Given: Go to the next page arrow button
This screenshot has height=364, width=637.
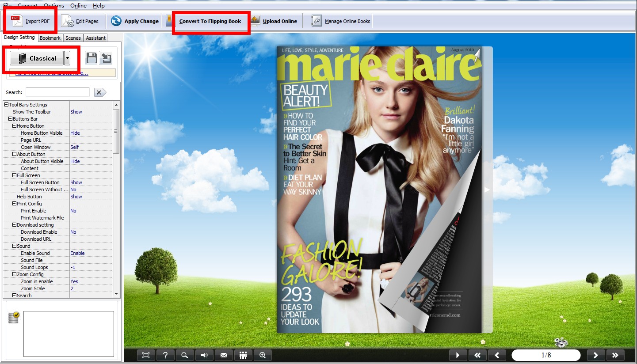Looking at the screenshot, I should click(596, 355).
